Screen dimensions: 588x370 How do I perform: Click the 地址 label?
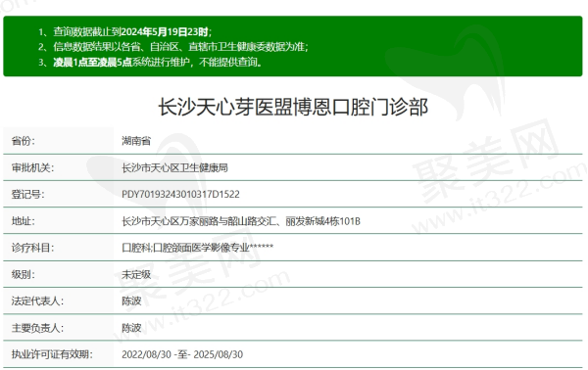coord(24,221)
